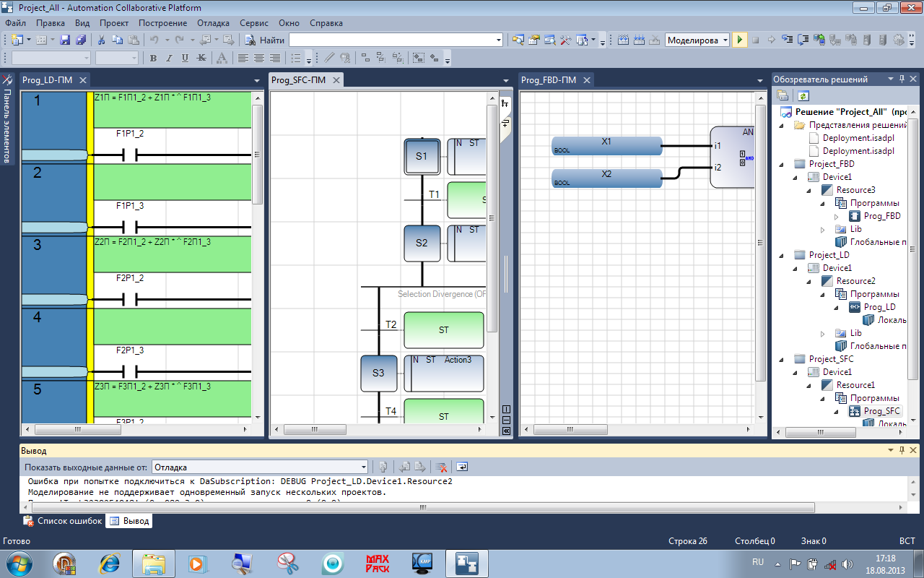Click the Save All icon
This screenshot has height=578, width=924.
point(81,40)
